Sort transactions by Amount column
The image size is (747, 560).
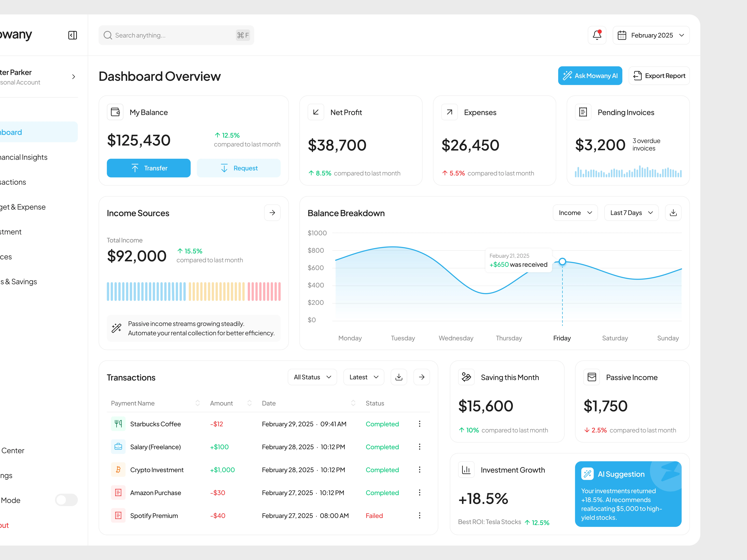point(250,403)
